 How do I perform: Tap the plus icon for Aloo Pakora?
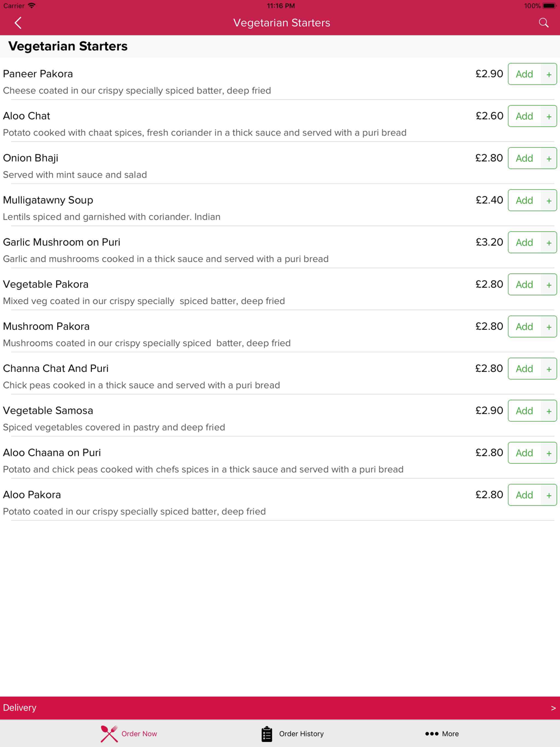(x=549, y=495)
